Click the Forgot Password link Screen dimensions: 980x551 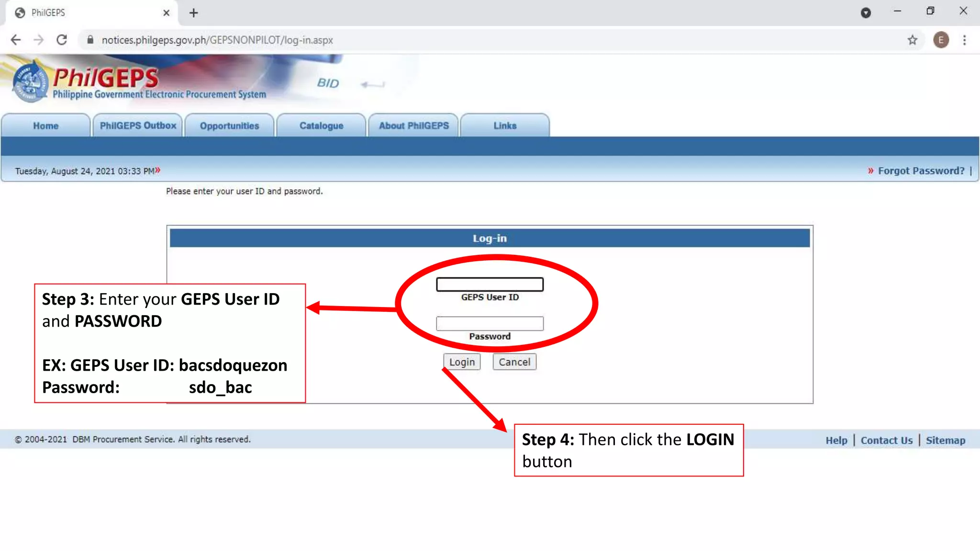(921, 171)
